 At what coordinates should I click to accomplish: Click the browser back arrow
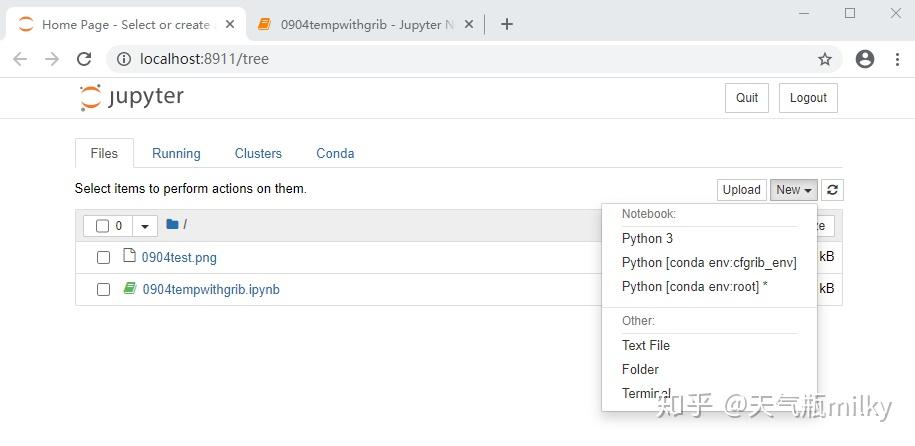tap(20, 59)
